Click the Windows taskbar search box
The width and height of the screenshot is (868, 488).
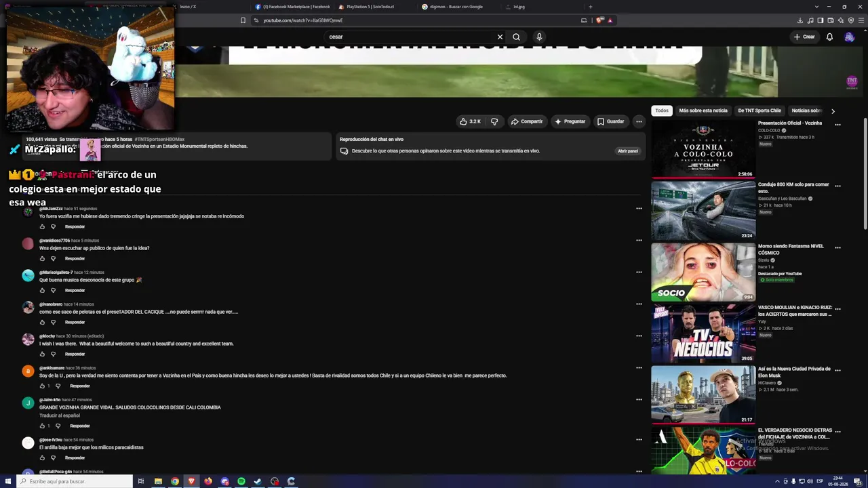point(73,481)
